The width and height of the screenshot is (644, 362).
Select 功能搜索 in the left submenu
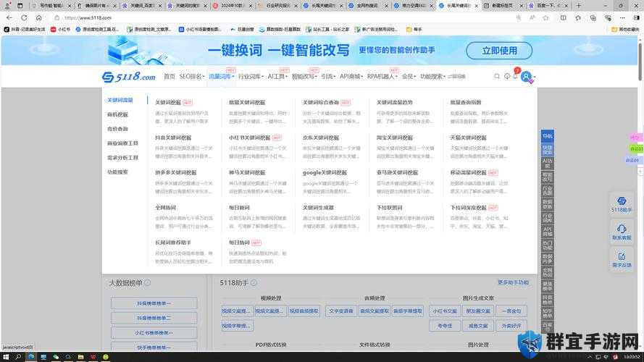pos(117,172)
